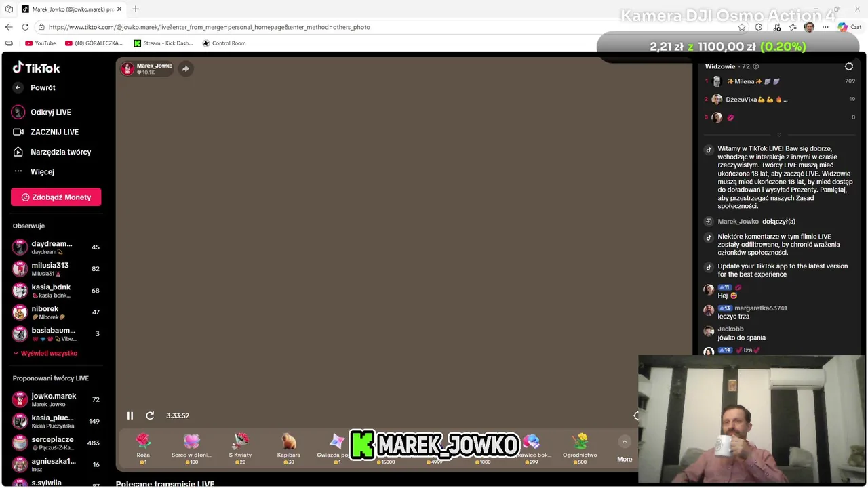Open the browser profile avatar
This screenshot has height=488, width=868.
809,27
